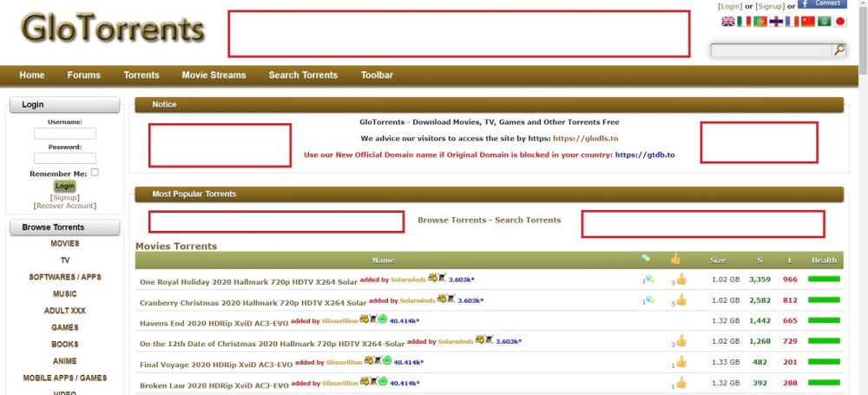The width and height of the screenshot is (868, 395).
Task: Select the Chinese flag language icon
Action: (x=808, y=22)
